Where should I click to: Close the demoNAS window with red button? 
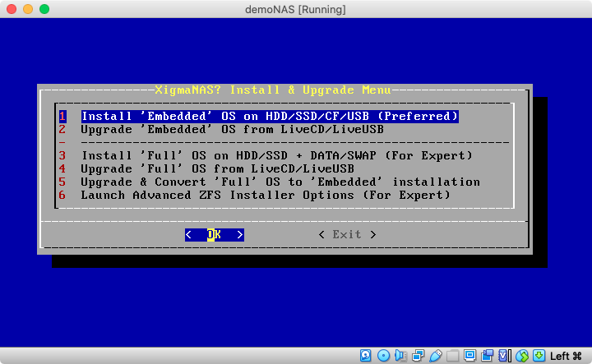(12, 9)
